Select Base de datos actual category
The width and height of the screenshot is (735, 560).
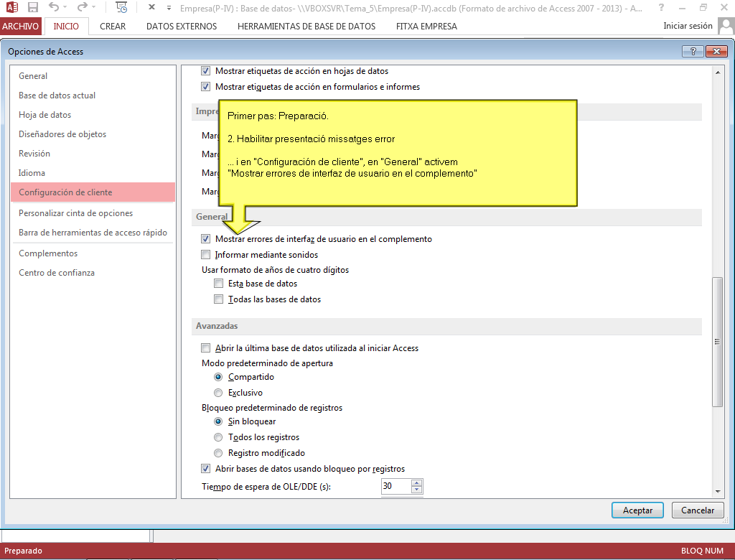tap(93, 95)
